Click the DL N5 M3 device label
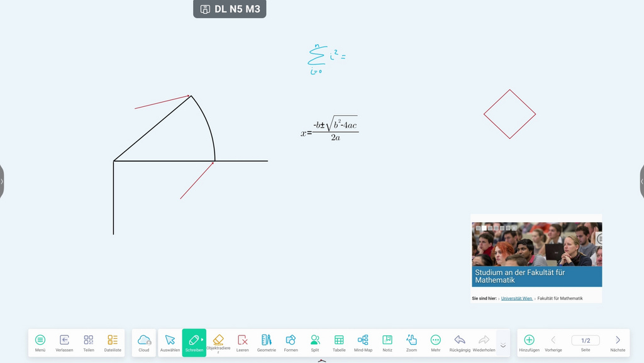The height and width of the screenshot is (363, 644). [230, 9]
